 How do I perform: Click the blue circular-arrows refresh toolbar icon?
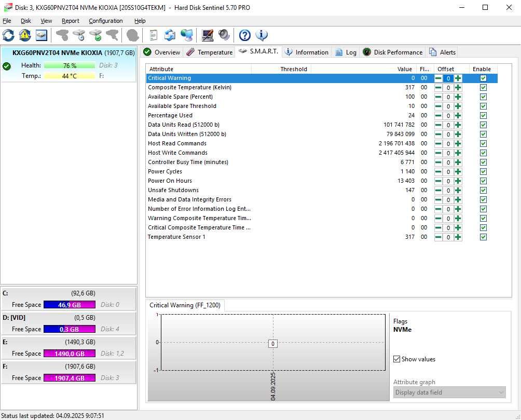click(8, 35)
